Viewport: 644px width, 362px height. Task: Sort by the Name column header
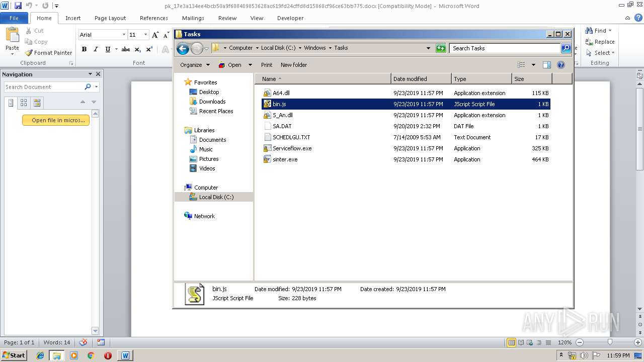323,79
